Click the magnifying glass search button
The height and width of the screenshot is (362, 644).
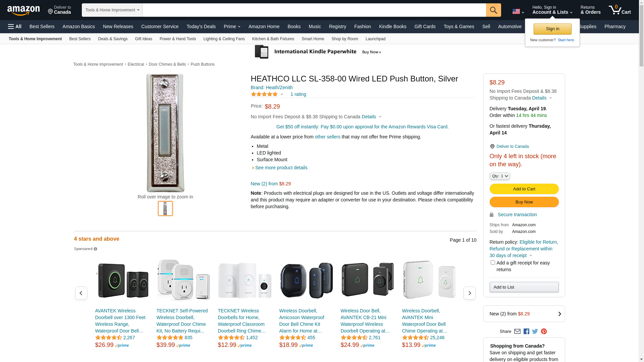click(493, 10)
